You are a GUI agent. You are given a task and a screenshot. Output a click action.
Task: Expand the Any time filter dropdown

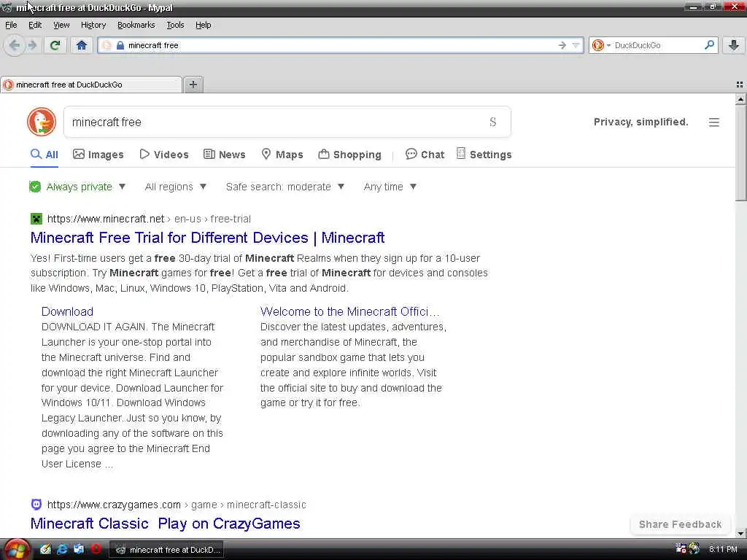390,187
